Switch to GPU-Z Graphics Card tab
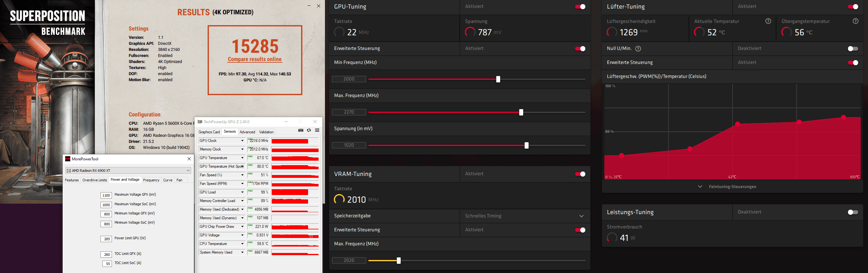Screen dimensions: 868x273 click(x=209, y=132)
